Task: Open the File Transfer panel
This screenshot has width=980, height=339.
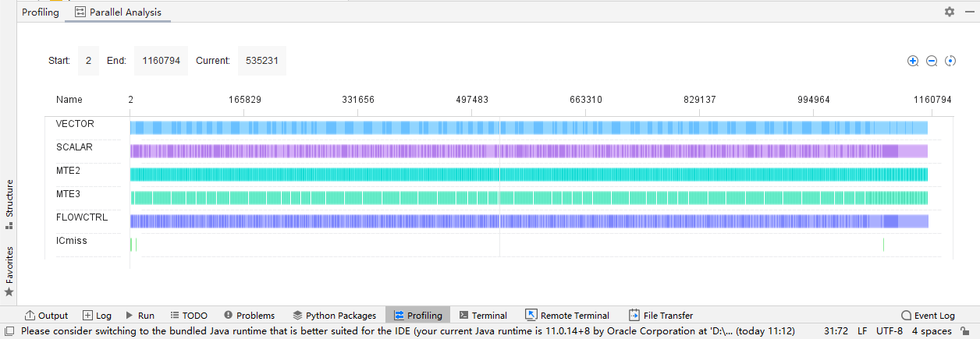Action: (x=661, y=316)
